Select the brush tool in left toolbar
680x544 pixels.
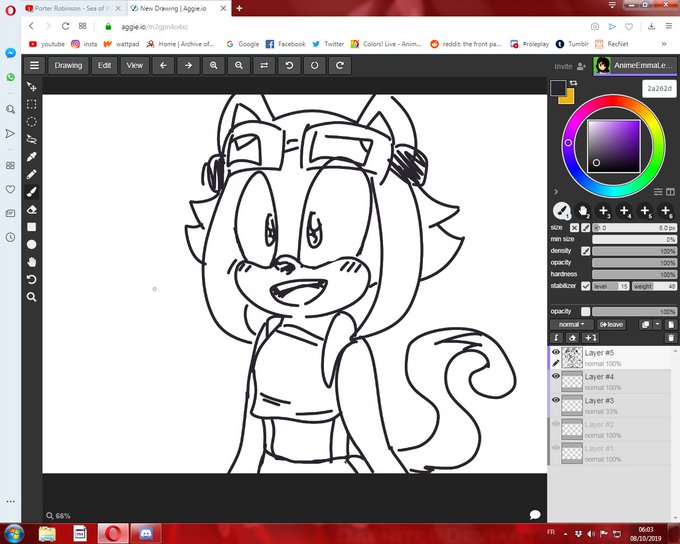click(x=32, y=192)
